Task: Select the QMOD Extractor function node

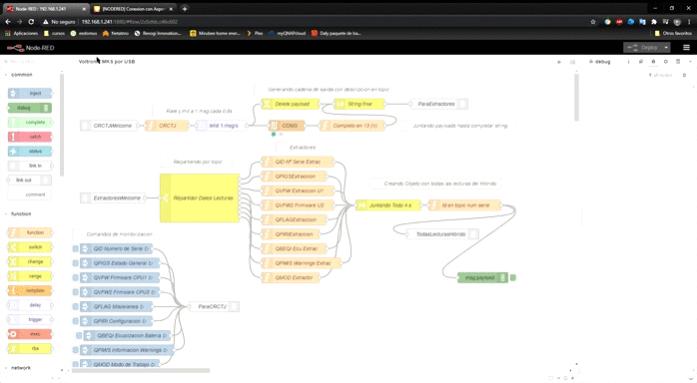Action: click(290, 278)
